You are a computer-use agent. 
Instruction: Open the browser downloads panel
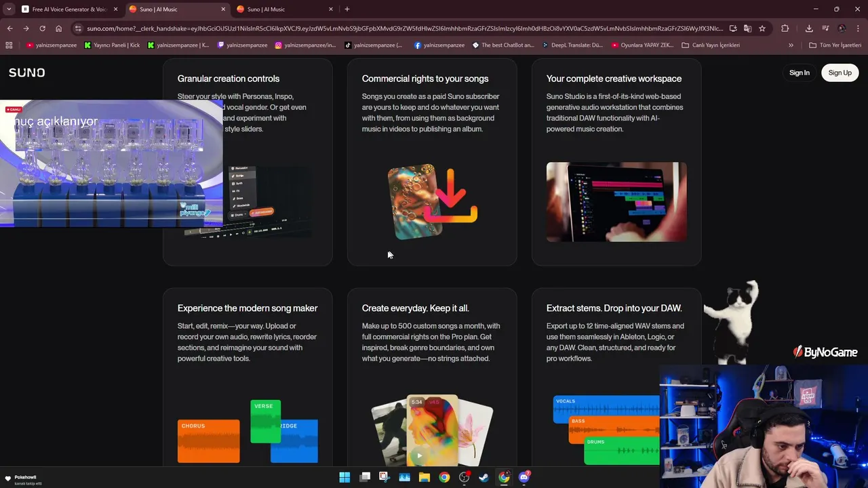pyautogui.click(x=809, y=28)
